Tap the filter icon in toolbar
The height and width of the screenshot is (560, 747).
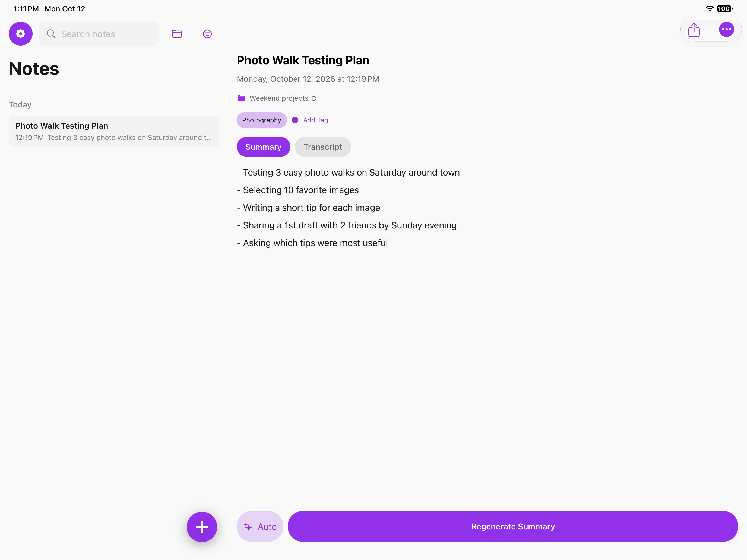click(207, 34)
